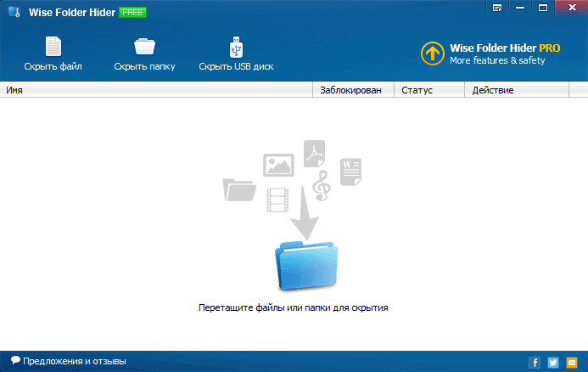This screenshot has height=372, width=588.
Task: Click the Предложения и отзывы link
Action: [x=75, y=361]
